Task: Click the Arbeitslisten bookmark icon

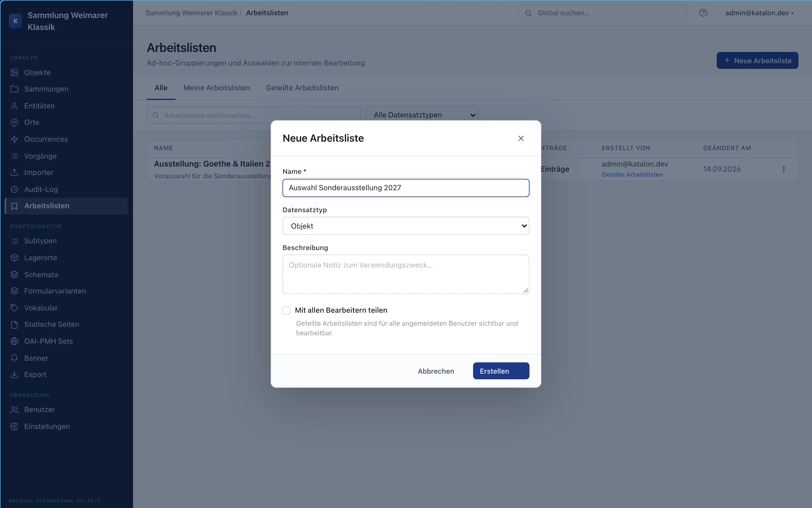Action: coord(14,206)
